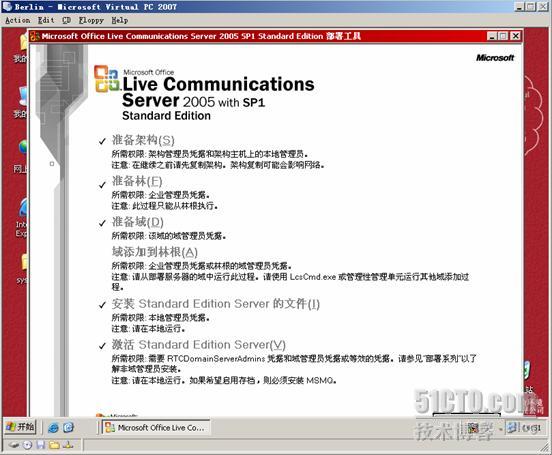552x455 pixels.
Task: Click the text '所需权限: 该域的域管理员凭据。'
Action: tap(169, 236)
